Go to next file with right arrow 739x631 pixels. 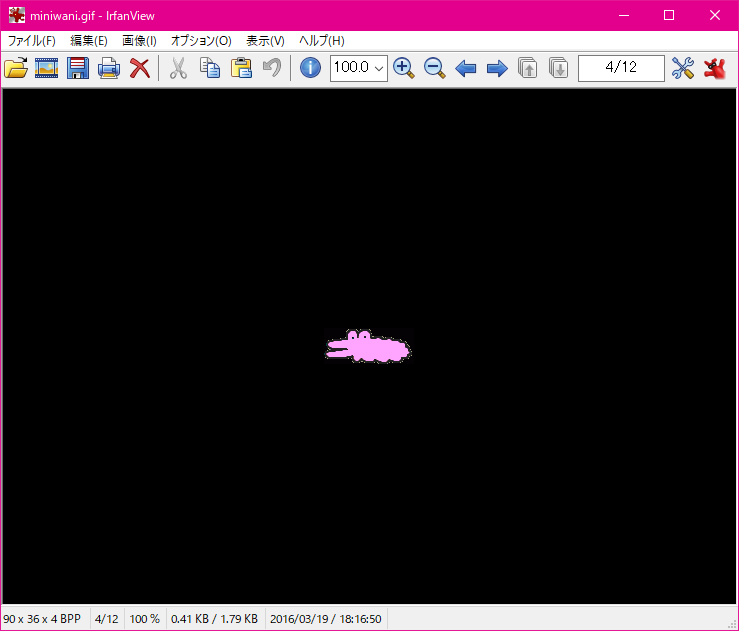tap(497, 68)
